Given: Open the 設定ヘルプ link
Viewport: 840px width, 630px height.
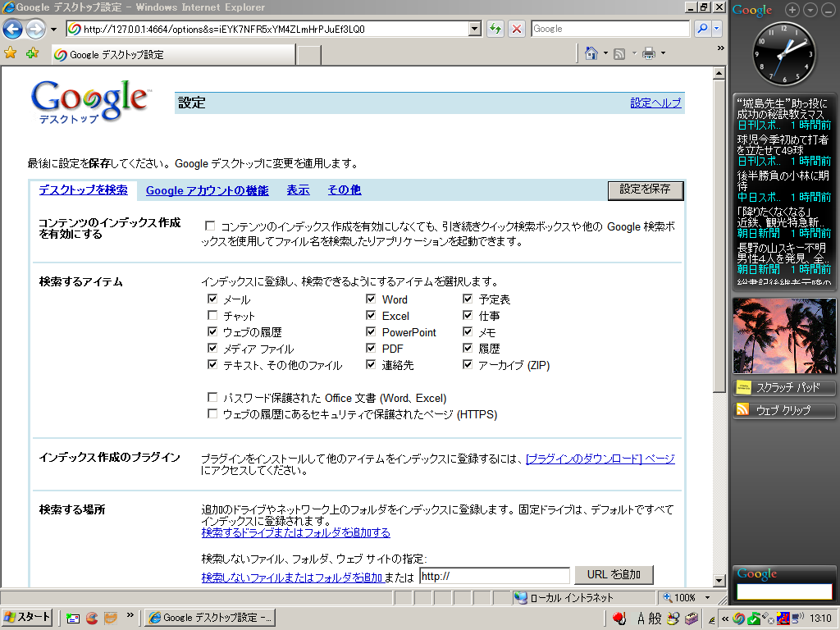Looking at the screenshot, I should click(655, 102).
